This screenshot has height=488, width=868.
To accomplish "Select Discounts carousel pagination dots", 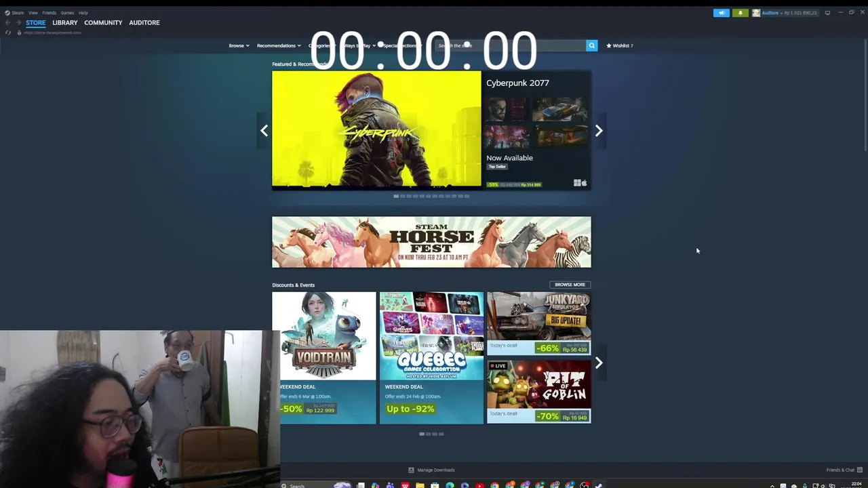I will coord(431,434).
